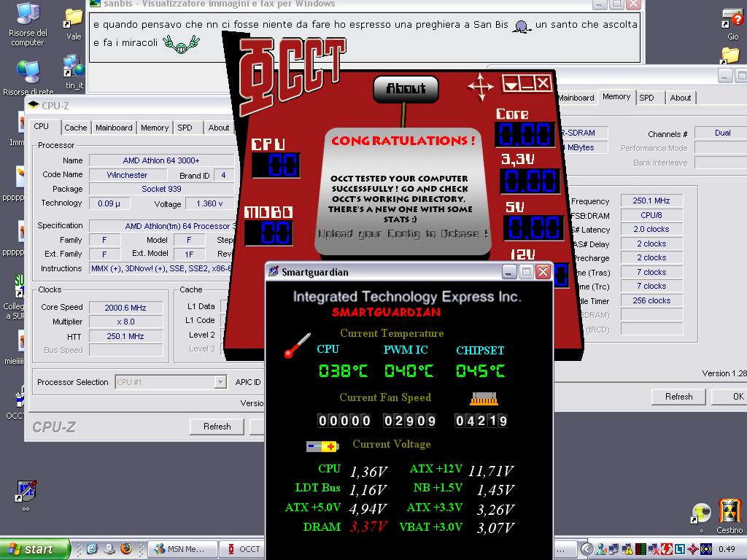Click the green smiley emoticon in image
The width and height of the screenshot is (747, 560).
pyautogui.click(x=181, y=44)
